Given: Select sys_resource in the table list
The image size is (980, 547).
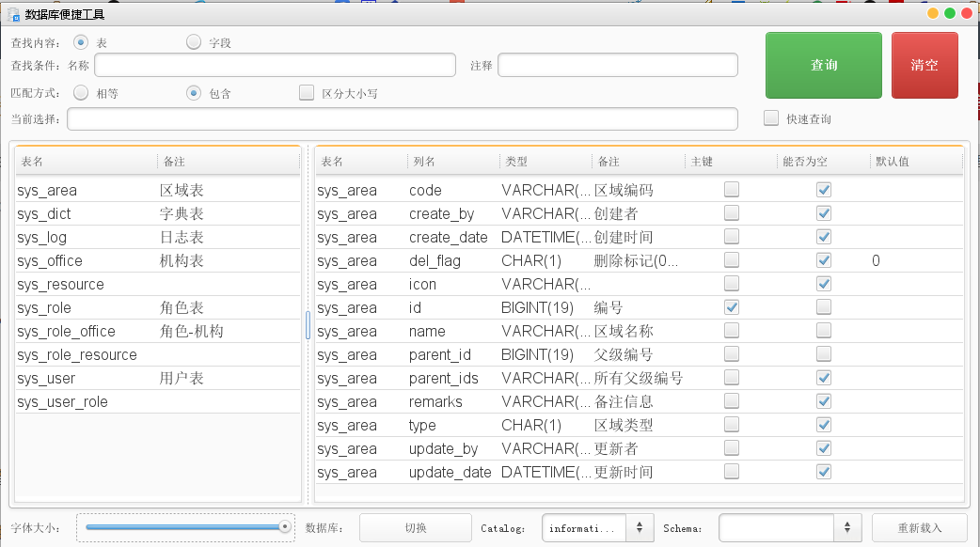Looking at the screenshot, I should pyautogui.click(x=158, y=285).
